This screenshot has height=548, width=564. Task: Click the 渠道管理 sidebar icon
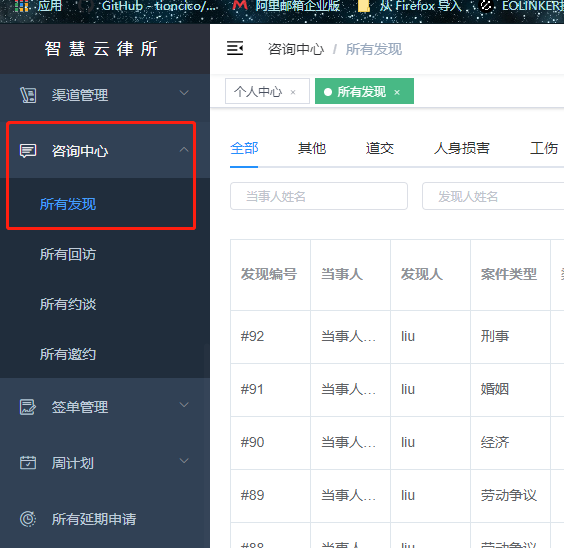tap(28, 95)
